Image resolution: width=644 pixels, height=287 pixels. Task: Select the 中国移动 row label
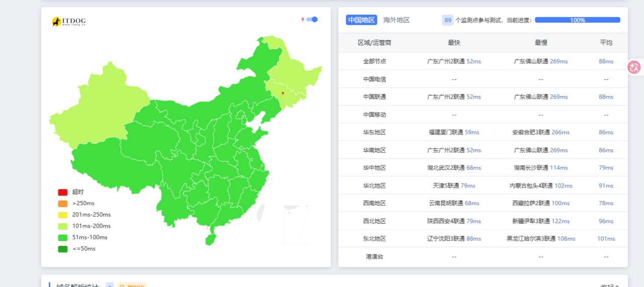(374, 115)
